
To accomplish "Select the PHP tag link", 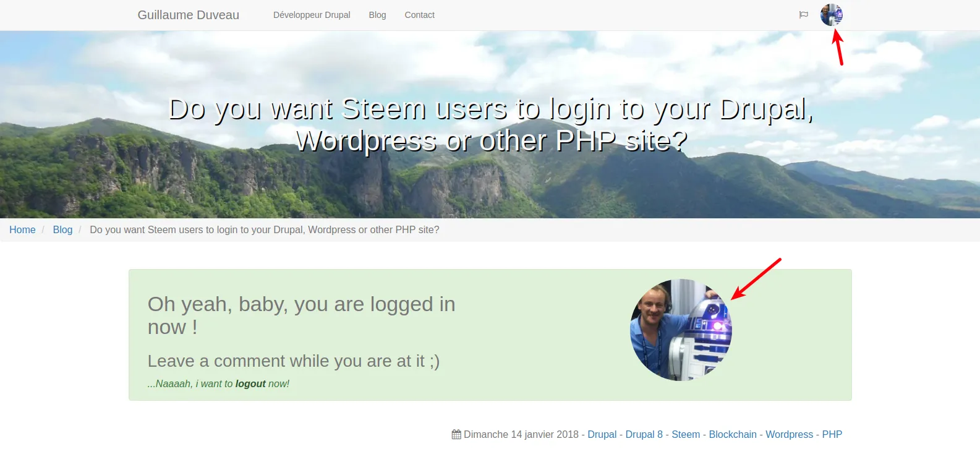I will pyautogui.click(x=832, y=434).
